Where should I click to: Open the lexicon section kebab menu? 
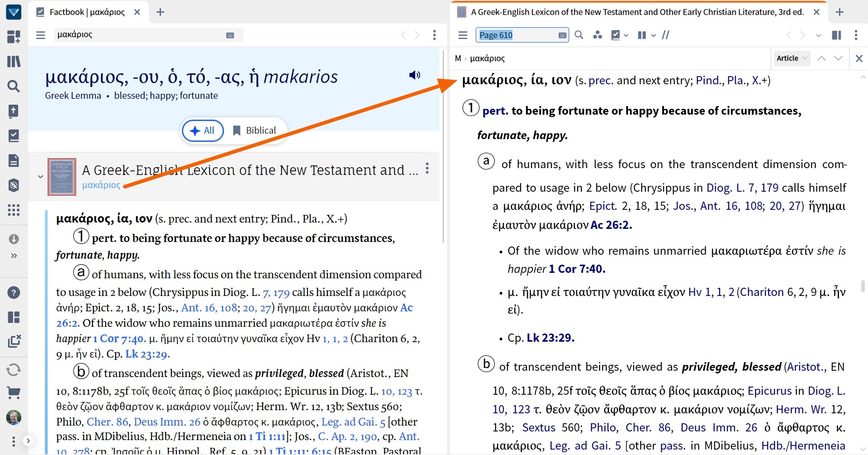(x=427, y=169)
